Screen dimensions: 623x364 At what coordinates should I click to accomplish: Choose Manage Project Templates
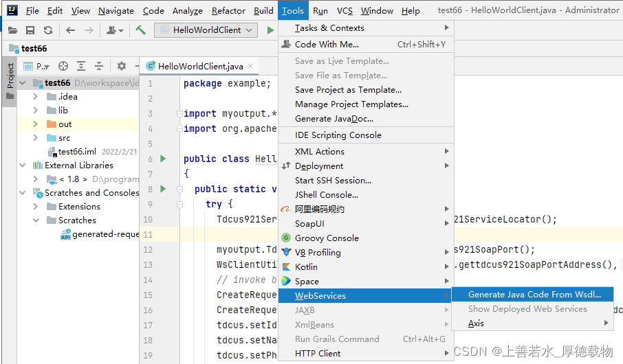(x=366, y=104)
